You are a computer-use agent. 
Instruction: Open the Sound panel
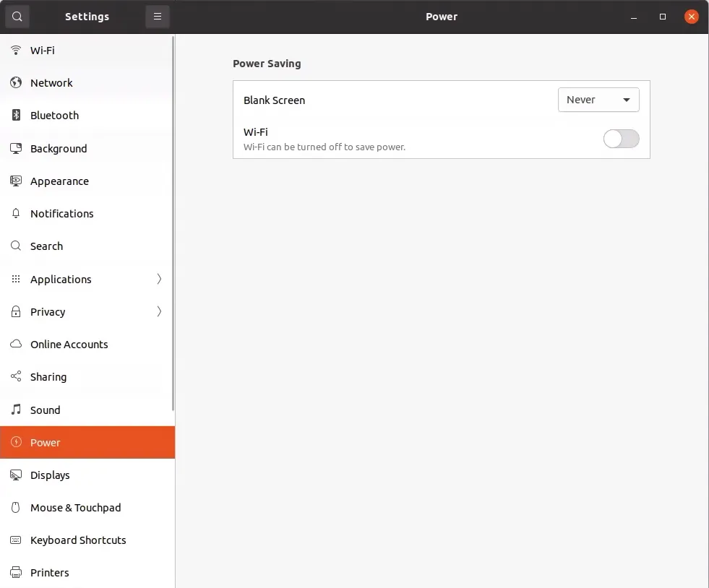(86, 410)
